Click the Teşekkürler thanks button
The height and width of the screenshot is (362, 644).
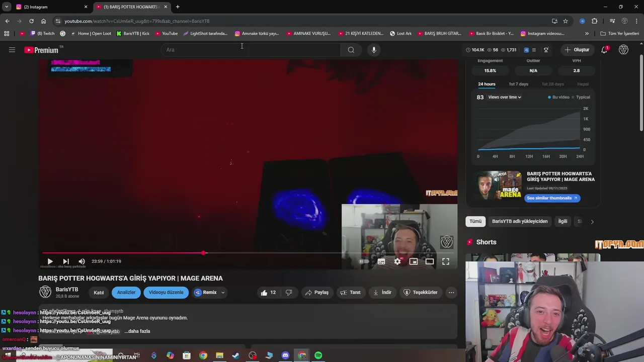pyautogui.click(x=421, y=292)
